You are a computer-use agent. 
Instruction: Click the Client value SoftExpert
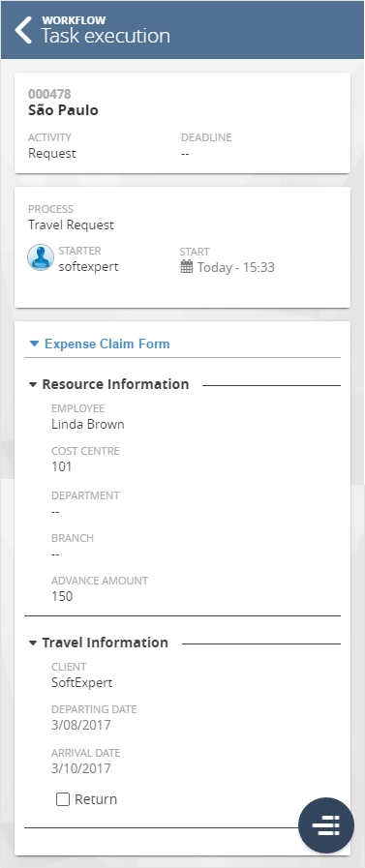[82, 682]
